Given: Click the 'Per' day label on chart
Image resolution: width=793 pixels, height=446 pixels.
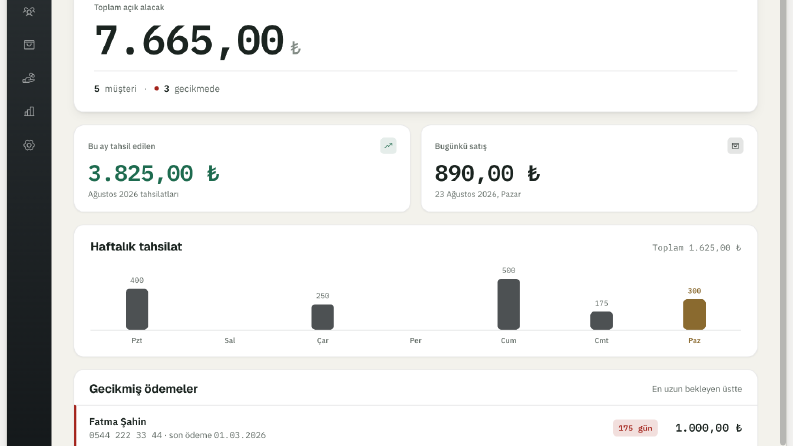Looking at the screenshot, I should (415, 340).
